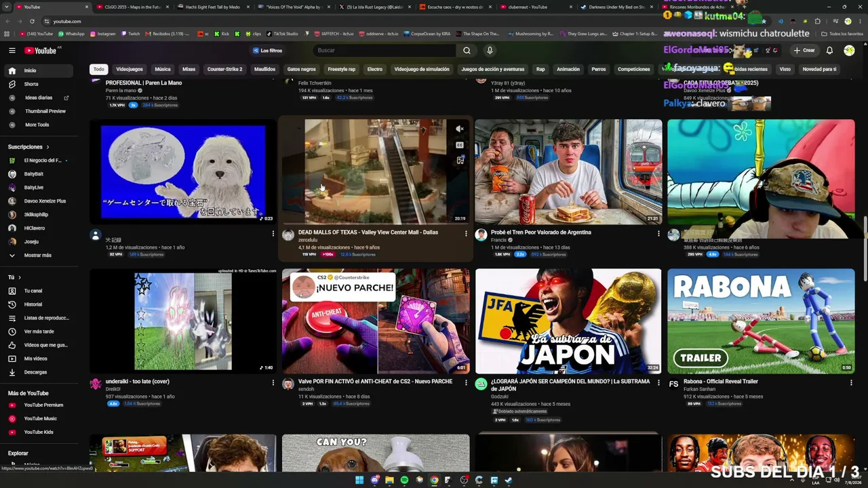Open the white dog Japanese video thumbnail
This screenshot has height=488, width=868.
tap(183, 172)
